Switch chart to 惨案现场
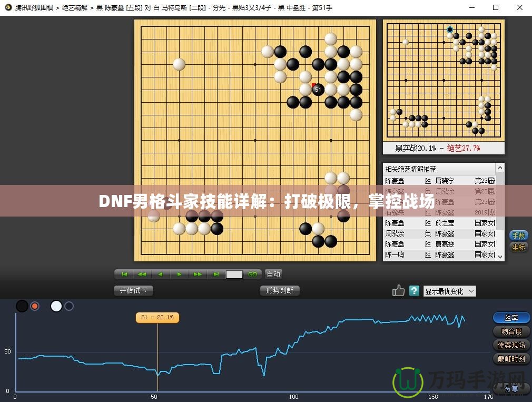532x402 pixels. tap(511, 345)
